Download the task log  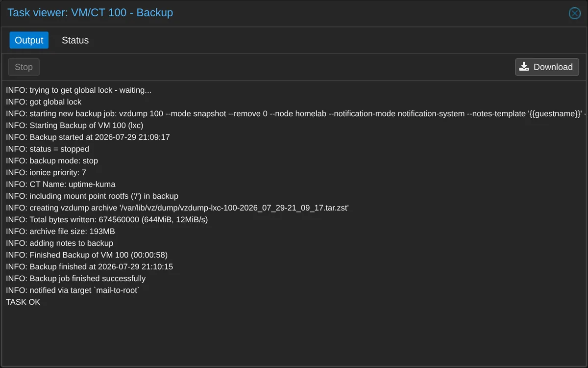point(547,67)
